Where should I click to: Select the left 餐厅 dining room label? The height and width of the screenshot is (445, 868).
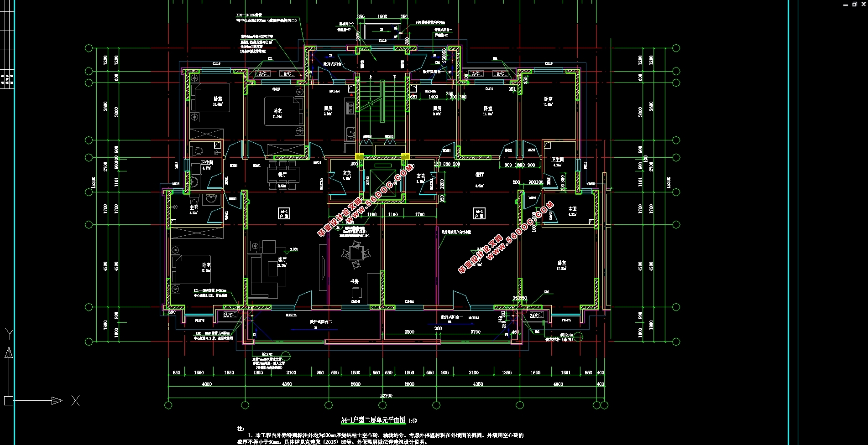click(x=282, y=174)
